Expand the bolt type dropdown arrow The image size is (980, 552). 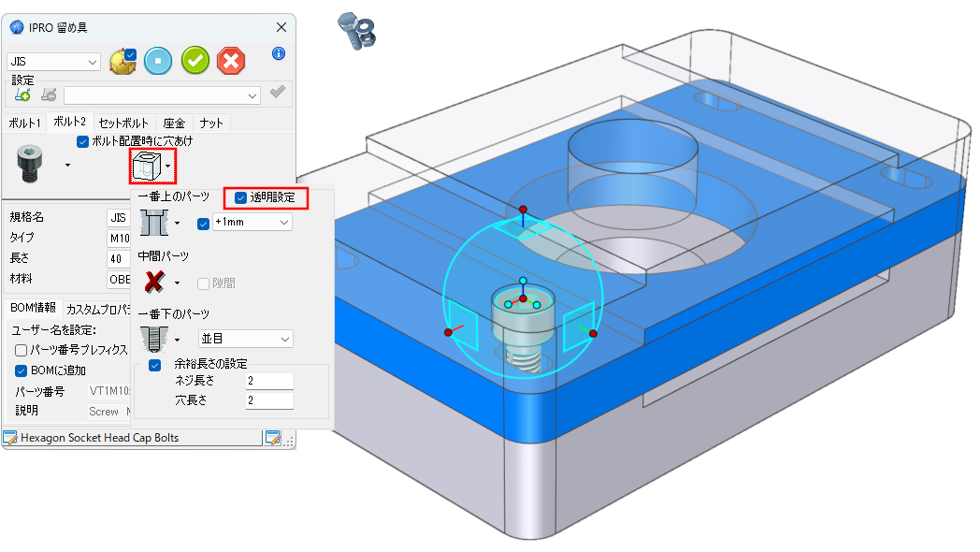click(67, 165)
